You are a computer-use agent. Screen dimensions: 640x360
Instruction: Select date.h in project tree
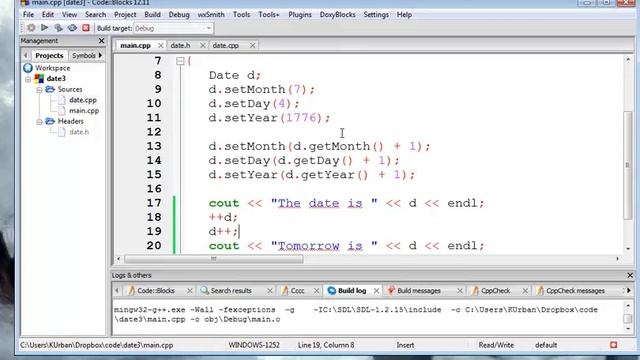[78, 132]
